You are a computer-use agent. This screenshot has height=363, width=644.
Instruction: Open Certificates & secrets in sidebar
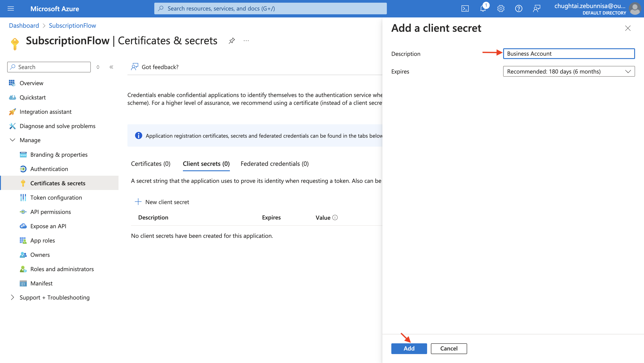click(59, 183)
